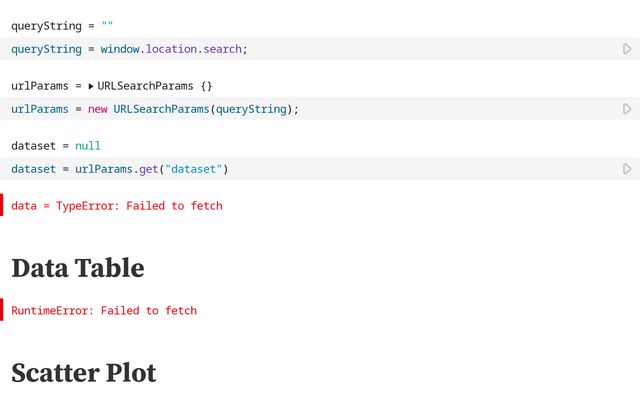Click the data TypeError failed to fetch message
Viewport: 640px width, 400px height.
pyautogui.click(x=117, y=206)
